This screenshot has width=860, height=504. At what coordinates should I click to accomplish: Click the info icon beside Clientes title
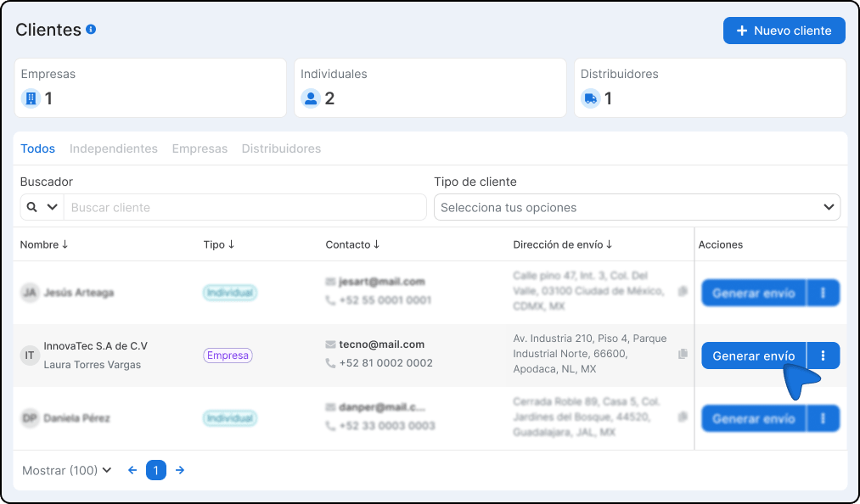tap(91, 30)
